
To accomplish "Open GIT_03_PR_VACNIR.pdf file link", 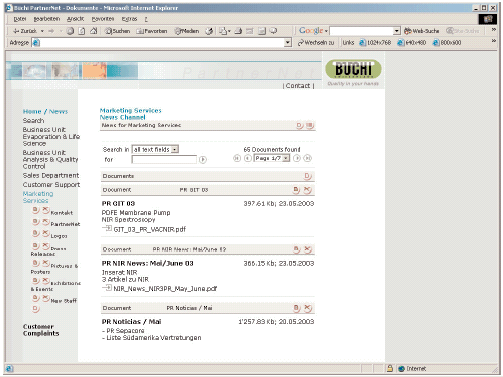I will pyautogui.click(x=149, y=229).
